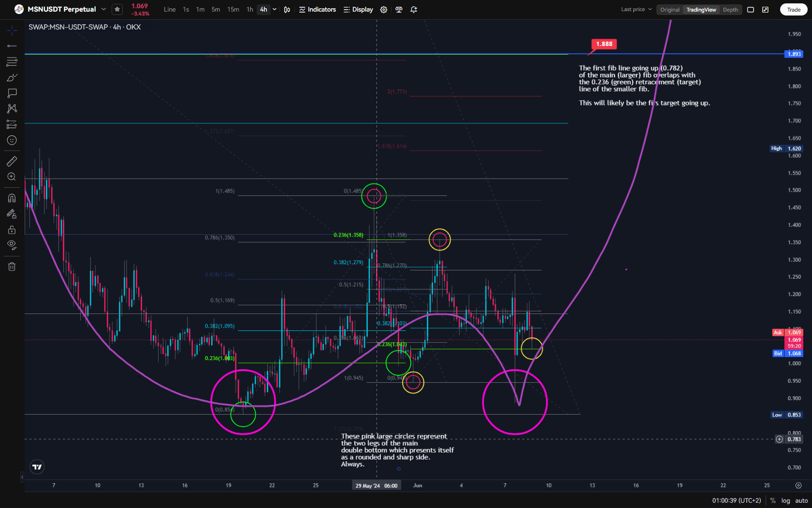
Task: Toggle magnet mode for drawings
Action: click(12, 198)
